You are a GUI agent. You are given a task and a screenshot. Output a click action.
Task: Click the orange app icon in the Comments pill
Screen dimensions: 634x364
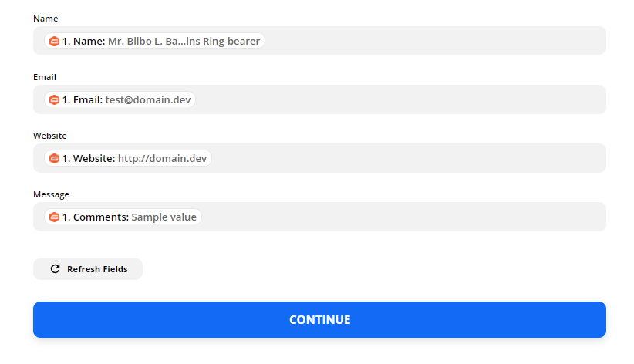54,217
